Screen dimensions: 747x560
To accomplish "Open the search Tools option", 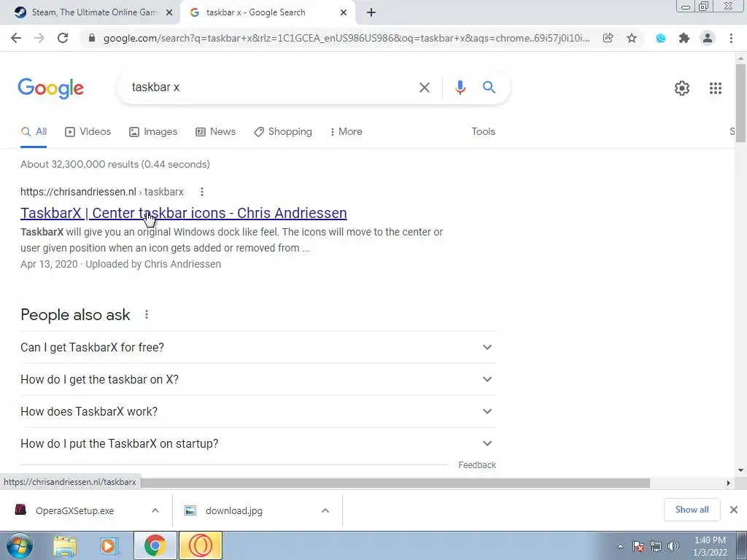I will 483,131.
